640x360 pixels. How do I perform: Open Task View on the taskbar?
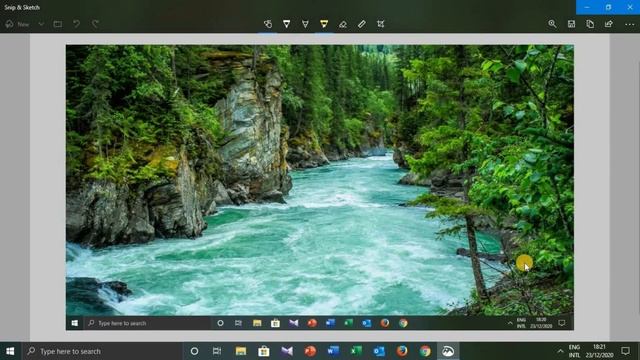(217, 351)
